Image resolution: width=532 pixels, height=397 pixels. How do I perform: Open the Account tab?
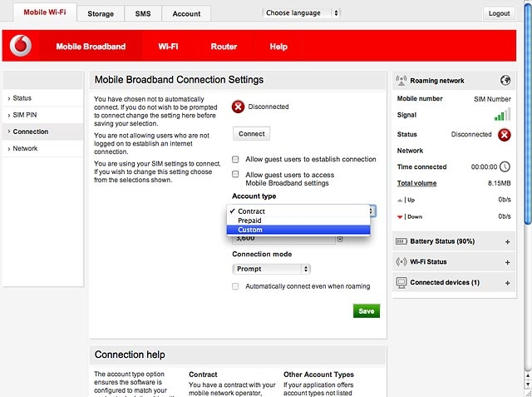point(186,14)
